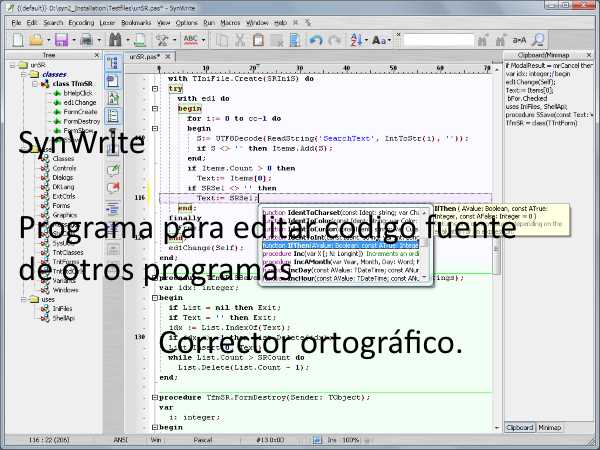Click the Copy icon in toolbar
This screenshot has height=450, width=600.
(x=222, y=40)
